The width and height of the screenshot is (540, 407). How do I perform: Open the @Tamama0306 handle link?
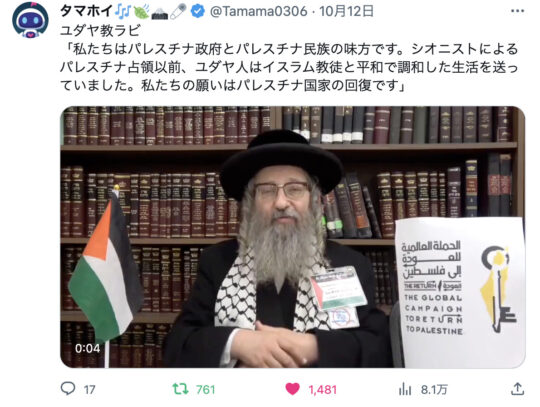pos(259,11)
